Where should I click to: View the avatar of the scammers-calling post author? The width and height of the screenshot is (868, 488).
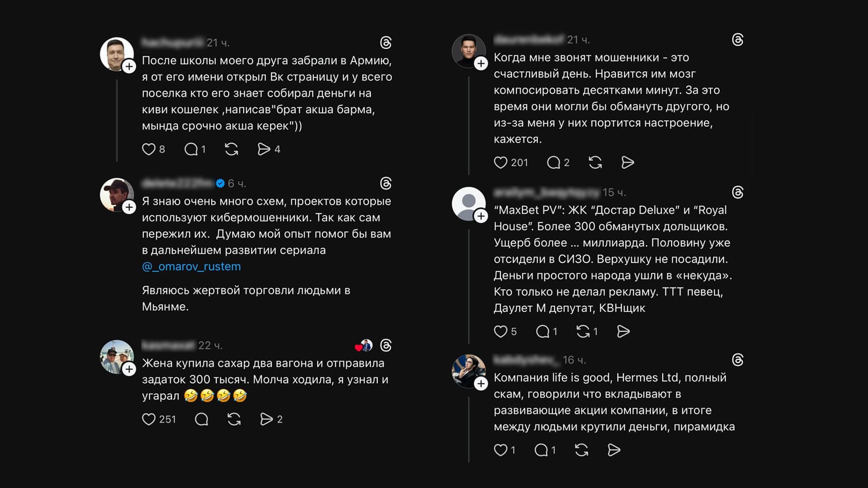point(468,50)
